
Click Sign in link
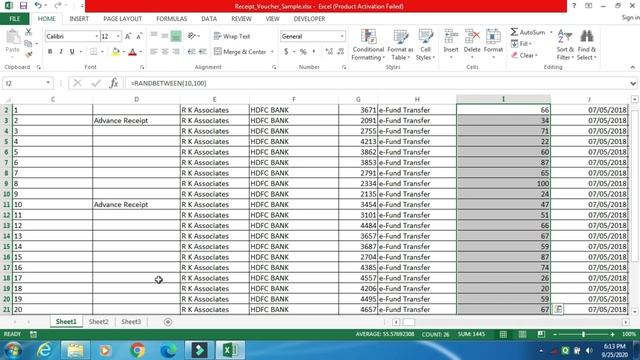[x=630, y=18]
